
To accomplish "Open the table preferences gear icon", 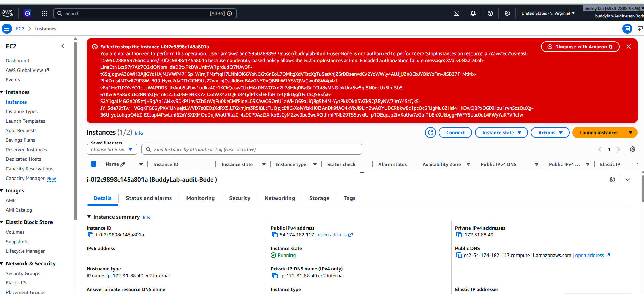I will (633, 149).
